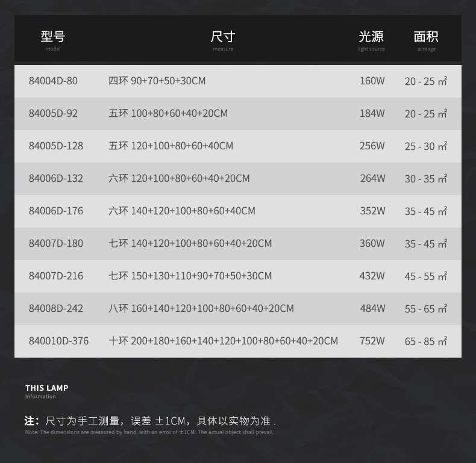Click the 面积 acreage column header
Screen dimensions: 476x463
tap(426, 40)
